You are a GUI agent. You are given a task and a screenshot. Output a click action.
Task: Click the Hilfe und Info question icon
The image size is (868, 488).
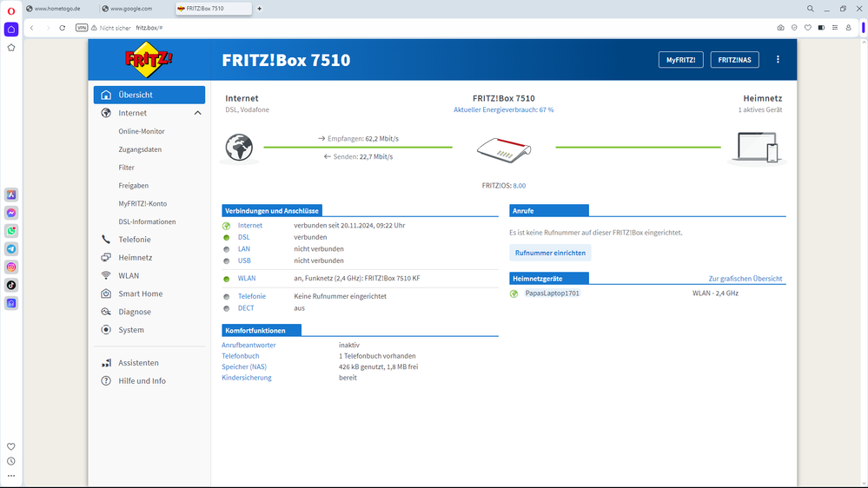point(106,380)
